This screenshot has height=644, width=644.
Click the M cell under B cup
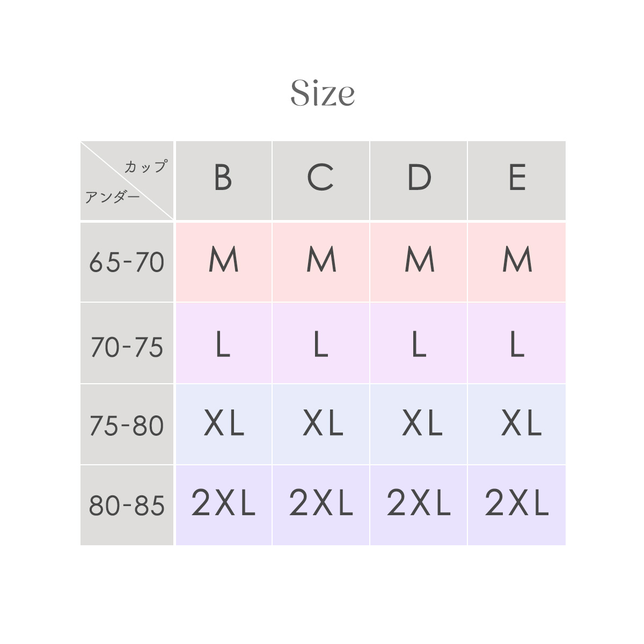coord(223,262)
